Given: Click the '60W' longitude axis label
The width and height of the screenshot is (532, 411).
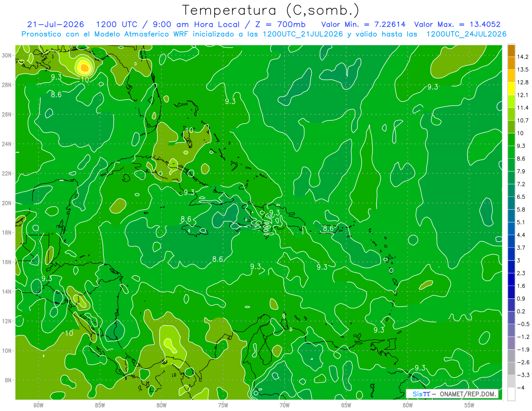Looking at the screenshot, I should point(408,405).
